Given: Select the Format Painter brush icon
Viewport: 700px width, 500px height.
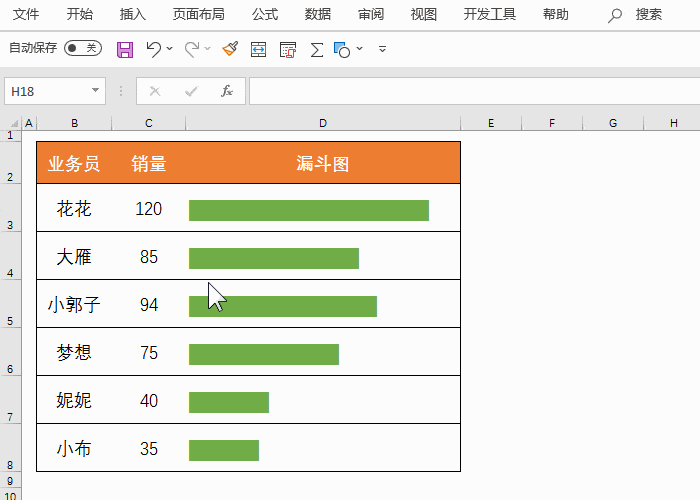Looking at the screenshot, I should coord(230,49).
